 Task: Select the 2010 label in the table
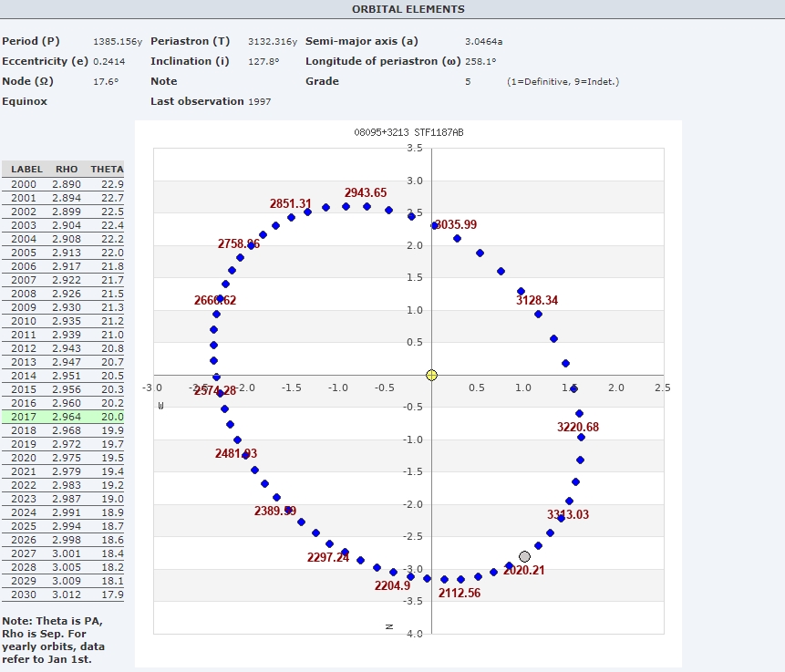(24, 321)
